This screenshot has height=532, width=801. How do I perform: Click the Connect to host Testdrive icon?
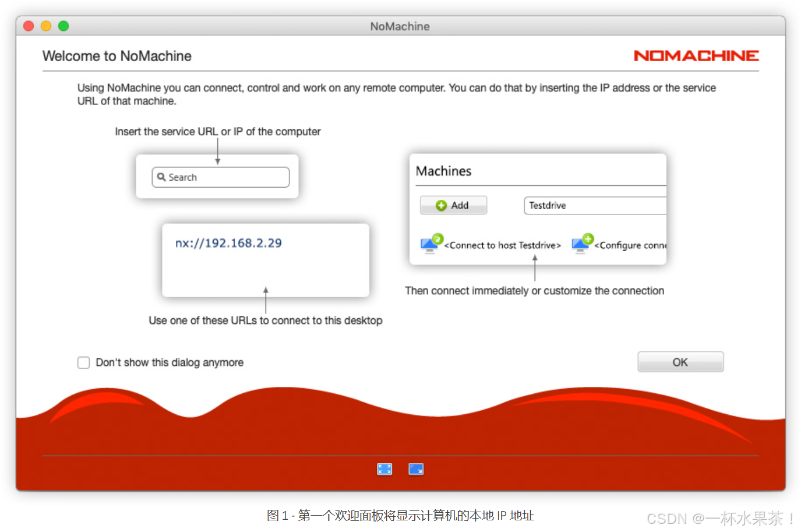pos(432,244)
